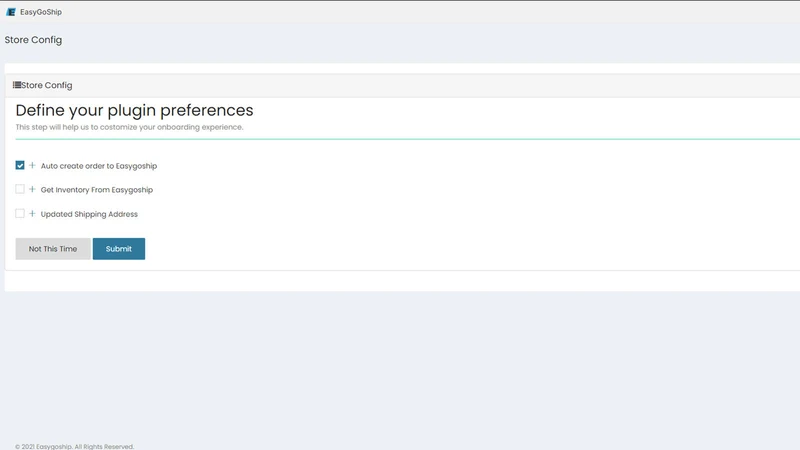Submit the plugin preferences
The width and height of the screenshot is (800, 450).
pyautogui.click(x=119, y=248)
